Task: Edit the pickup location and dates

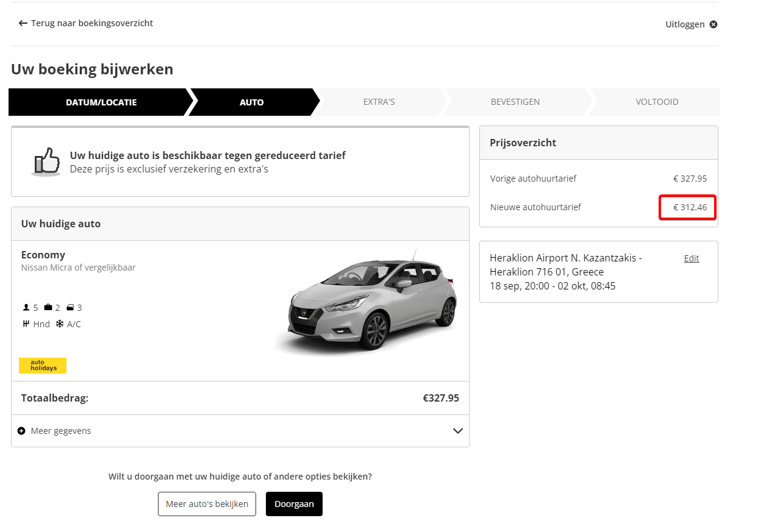Action: tap(691, 258)
